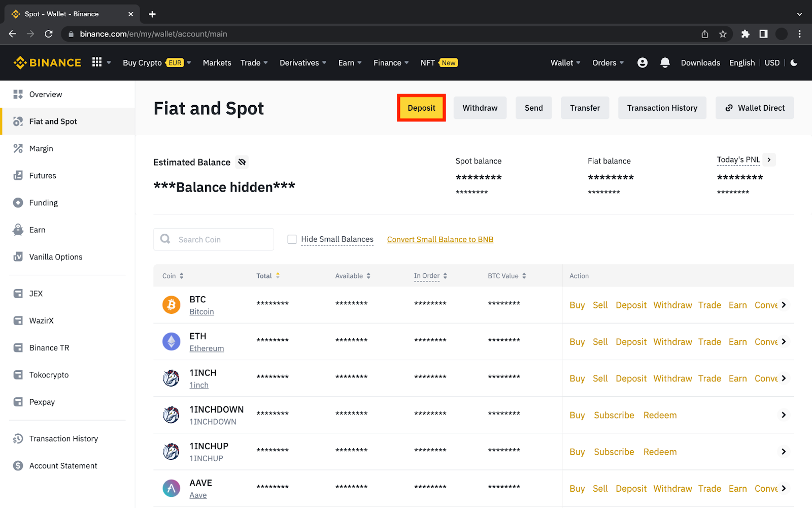Click the Bitcoin coin icon
The image size is (812, 508).
coord(171,305)
